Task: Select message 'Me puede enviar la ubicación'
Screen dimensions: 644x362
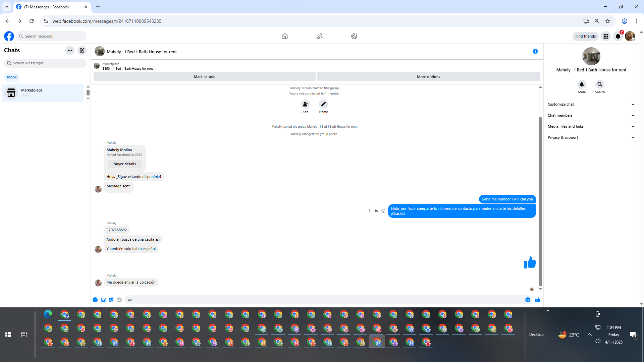Action: pos(131,282)
